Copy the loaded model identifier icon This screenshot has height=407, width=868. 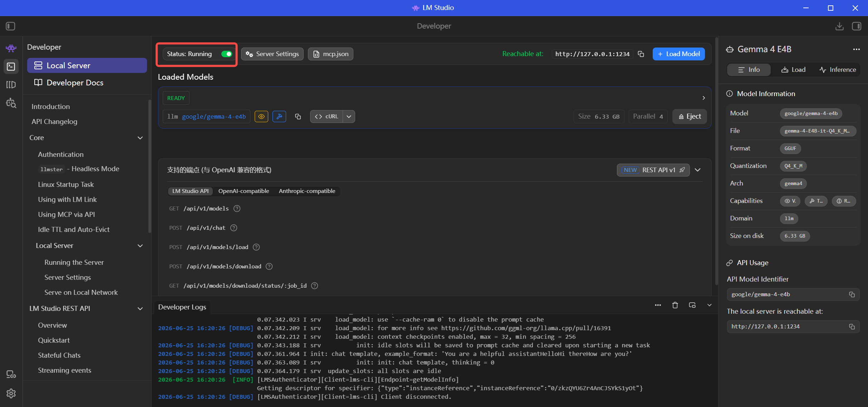298,116
